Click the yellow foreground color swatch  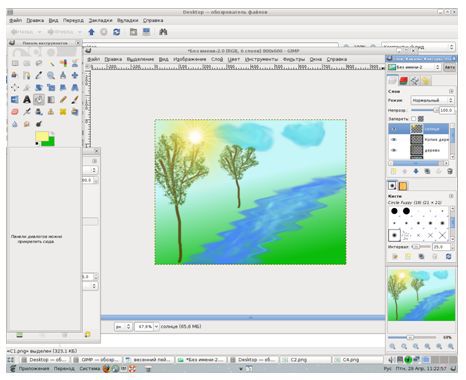point(42,136)
